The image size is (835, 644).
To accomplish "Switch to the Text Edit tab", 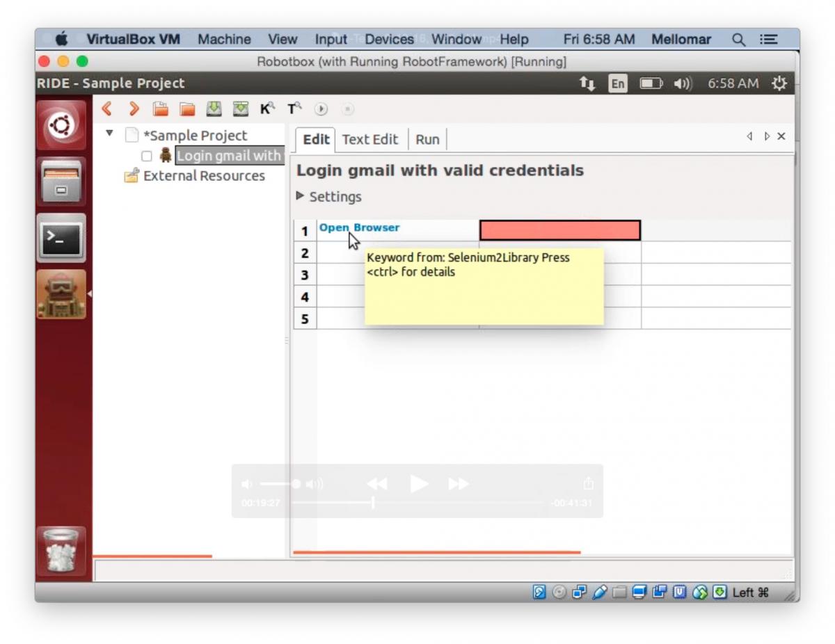I will tap(370, 139).
